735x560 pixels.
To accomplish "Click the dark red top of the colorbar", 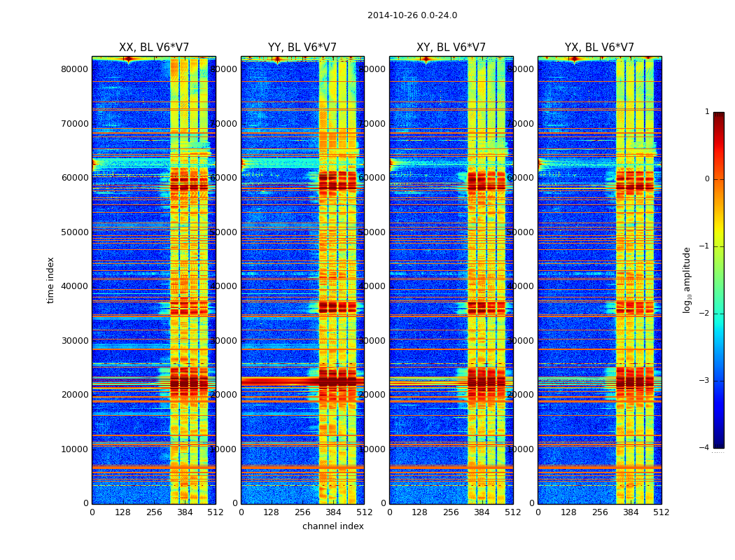I will (x=718, y=116).
